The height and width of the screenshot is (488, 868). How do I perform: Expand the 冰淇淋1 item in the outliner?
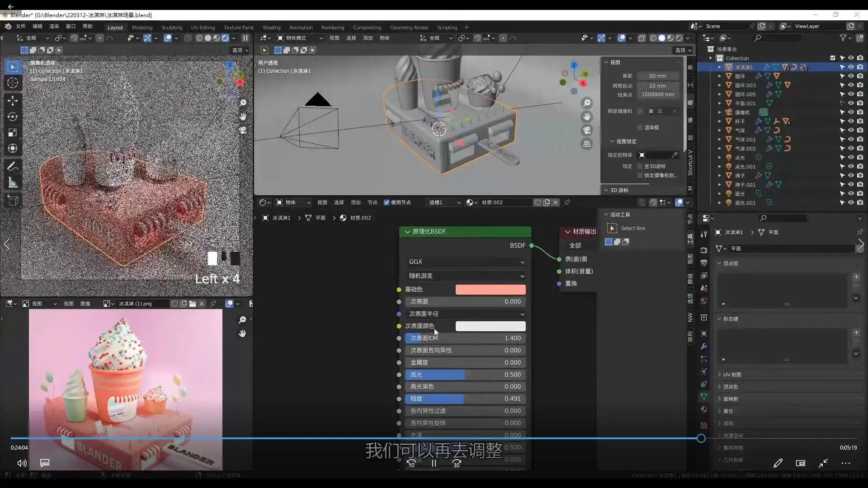[x=720, y=67]
